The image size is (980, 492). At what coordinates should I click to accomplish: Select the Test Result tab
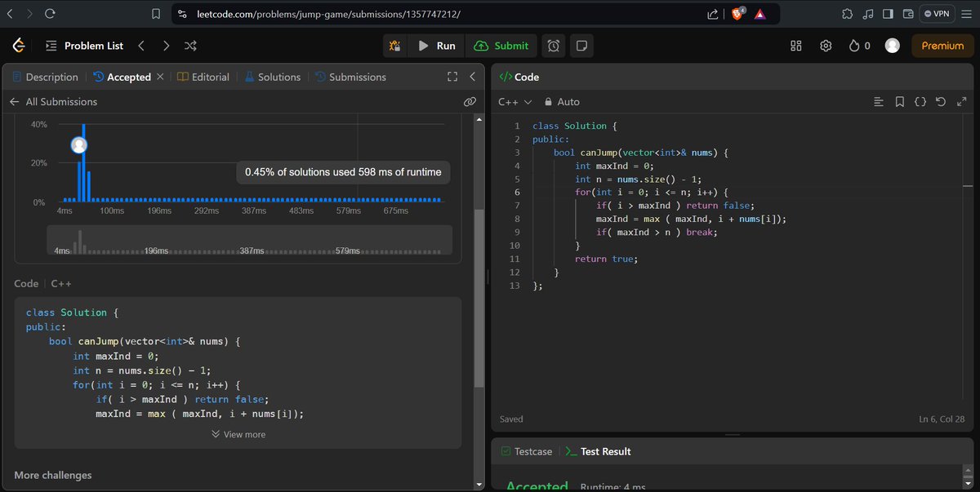point(598,451)
